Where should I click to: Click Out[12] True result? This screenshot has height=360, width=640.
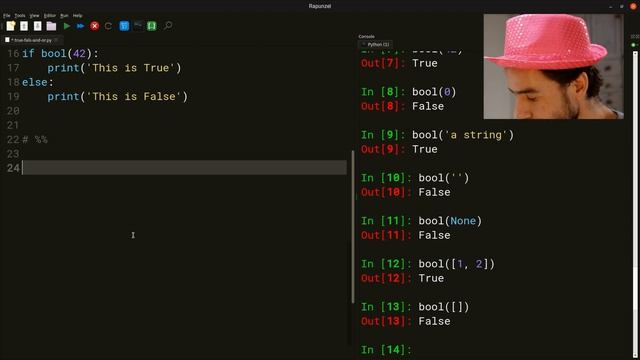[x=431, y=278]
